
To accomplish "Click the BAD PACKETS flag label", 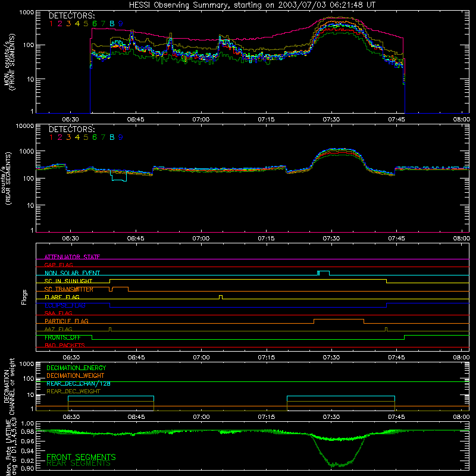I will [x=65, y=345].
